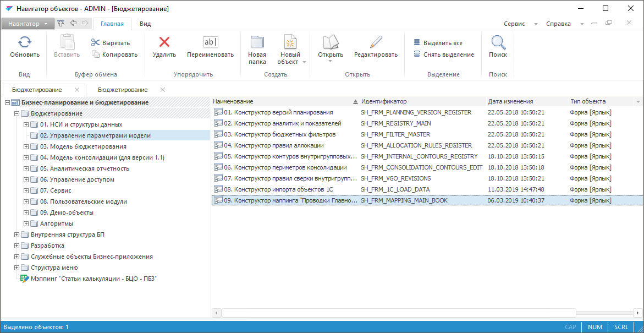Click the navigate up arrow icon

61,24
